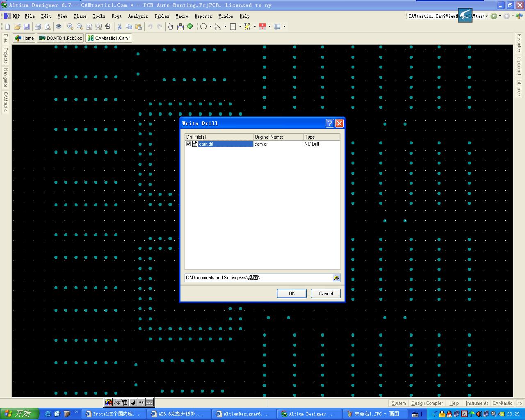
Task: Expand the node tool dropdown arrow
Action: [x=225, y=27]
